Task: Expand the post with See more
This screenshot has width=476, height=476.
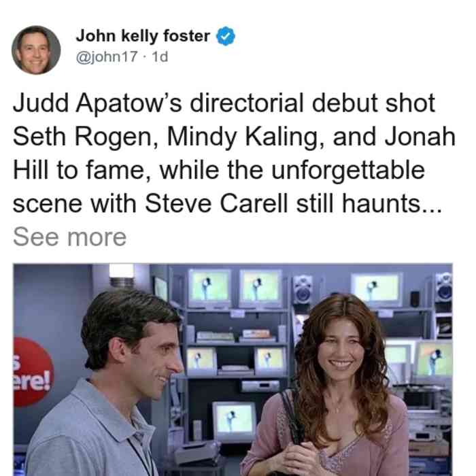Action: pyautogui.click(x=69, y=237)
